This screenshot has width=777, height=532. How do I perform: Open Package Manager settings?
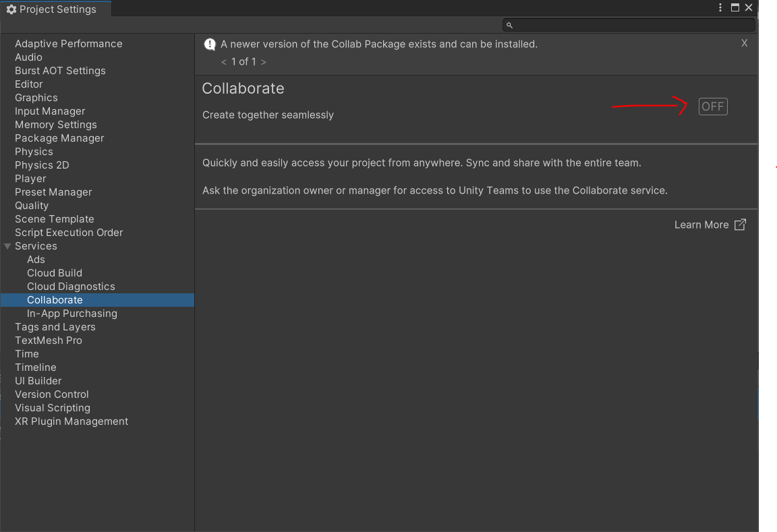(x=59, y=138)
